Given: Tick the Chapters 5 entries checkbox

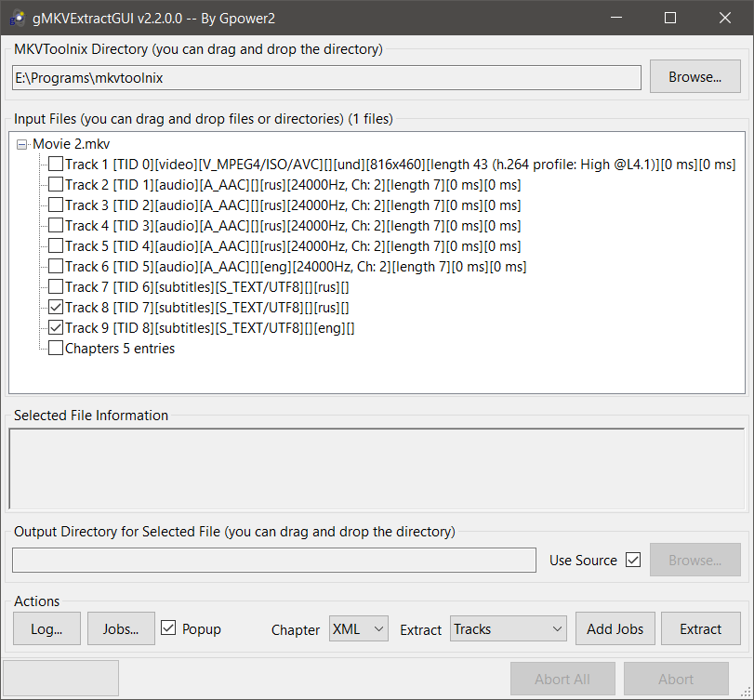Looking at the screenshot, I should coord(56,349).
